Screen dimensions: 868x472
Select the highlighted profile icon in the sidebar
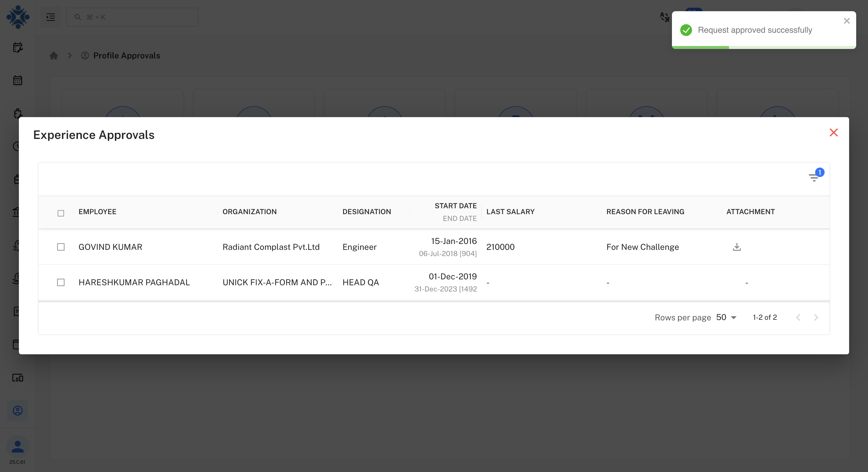(x=17, y=410)
